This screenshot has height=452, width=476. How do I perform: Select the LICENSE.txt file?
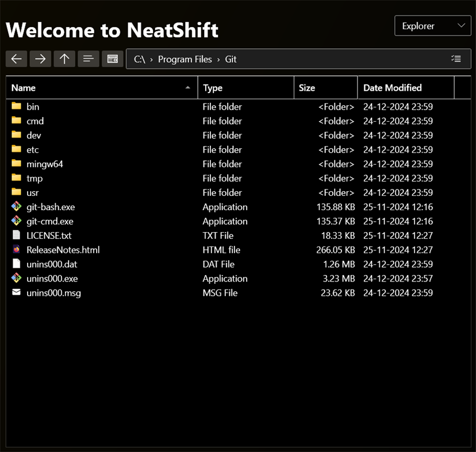coord(48,235)
